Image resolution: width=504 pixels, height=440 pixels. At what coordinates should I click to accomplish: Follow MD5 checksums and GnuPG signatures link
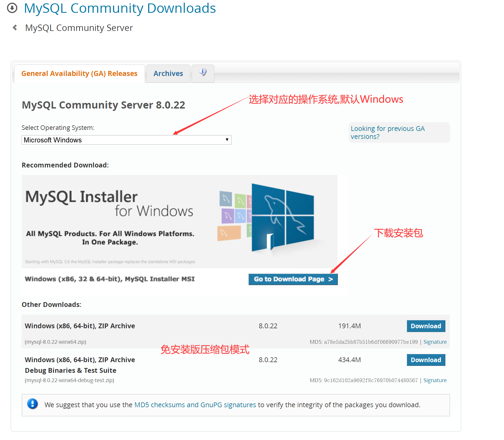[x=195, y=405]
